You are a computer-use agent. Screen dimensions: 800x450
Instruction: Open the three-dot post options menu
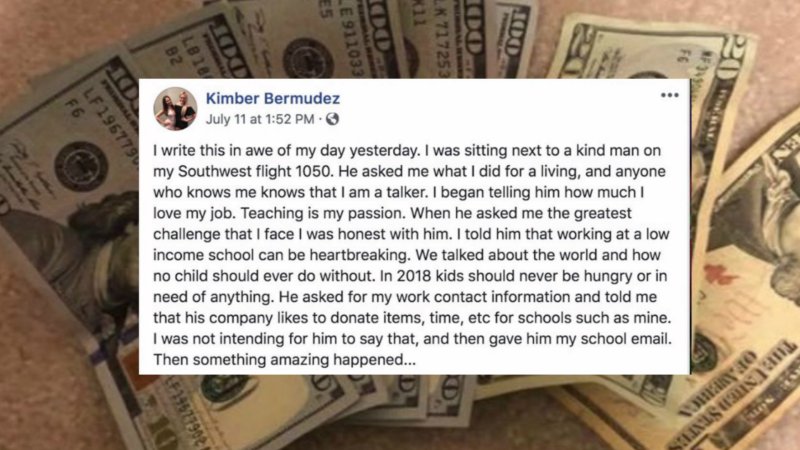669,95
